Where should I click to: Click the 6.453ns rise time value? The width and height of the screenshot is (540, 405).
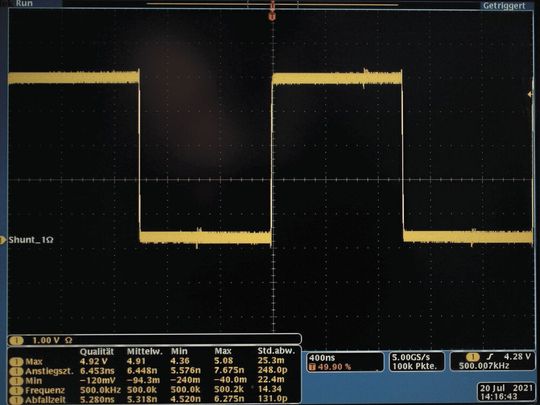click(97, 371)
